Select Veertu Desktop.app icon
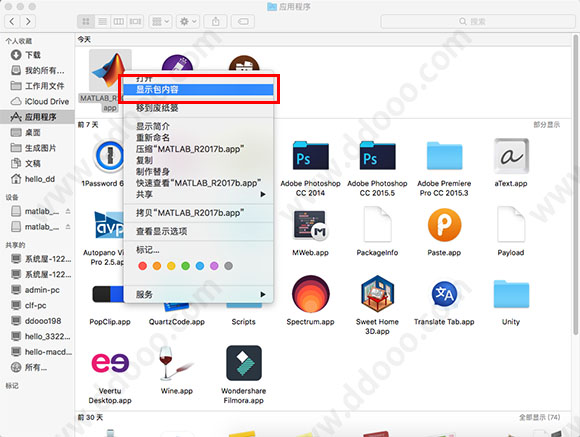This screenshot has width=580, height=437. [x=110, y=363]
